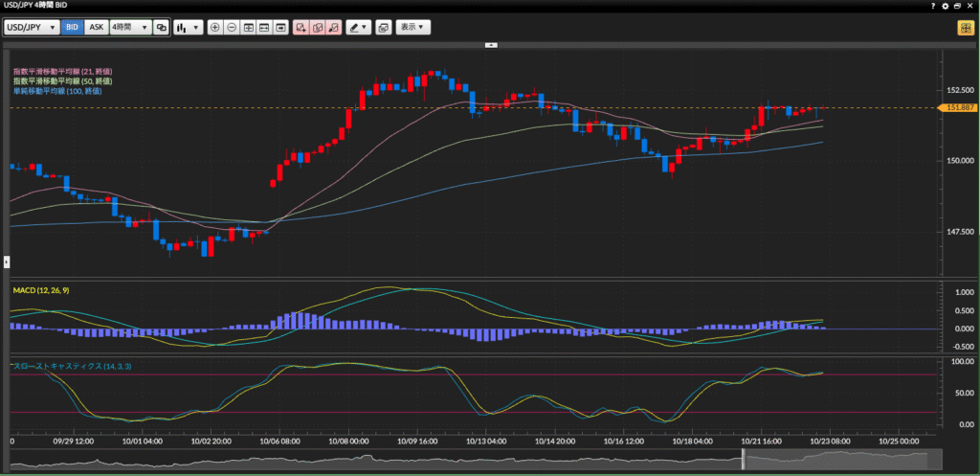Image resolution: width=980 pixels, height=476 pixels.
Task: Expand the candlestick chart type dropdown
Action: coord(188,28)
